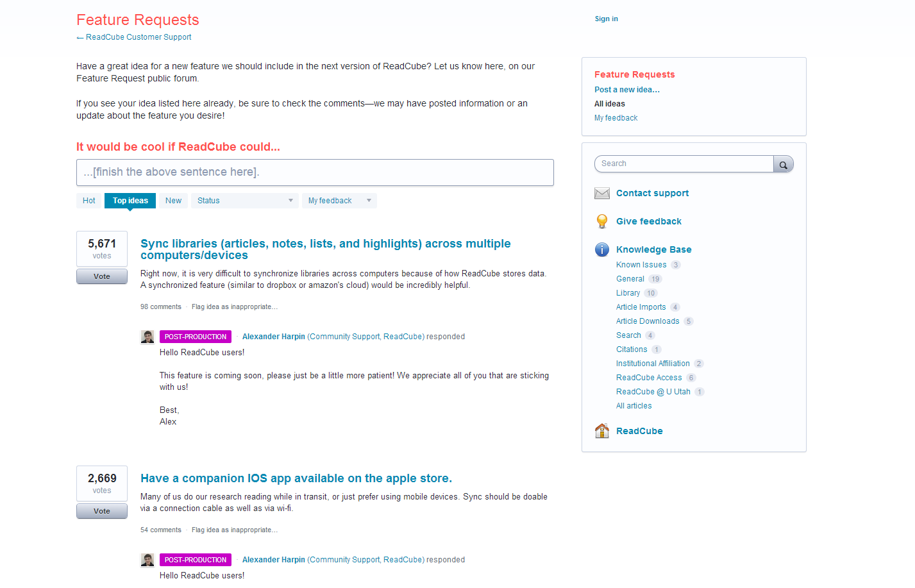Open the General knowledge base category
Viewport: 915px width, 588px height.
[630, 279]
